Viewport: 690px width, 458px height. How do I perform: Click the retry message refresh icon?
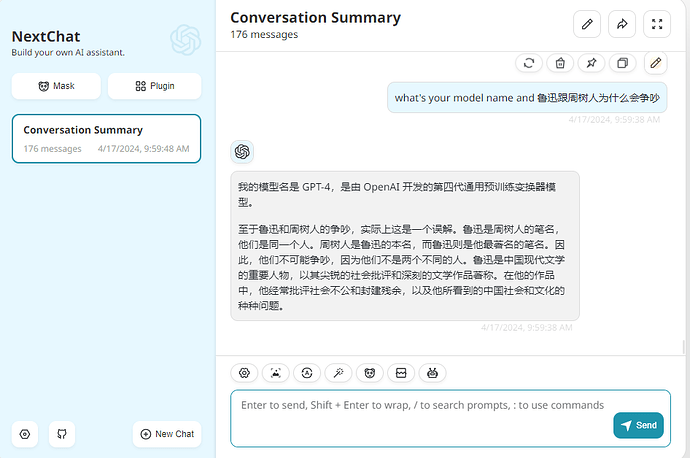tap(529, 63)
